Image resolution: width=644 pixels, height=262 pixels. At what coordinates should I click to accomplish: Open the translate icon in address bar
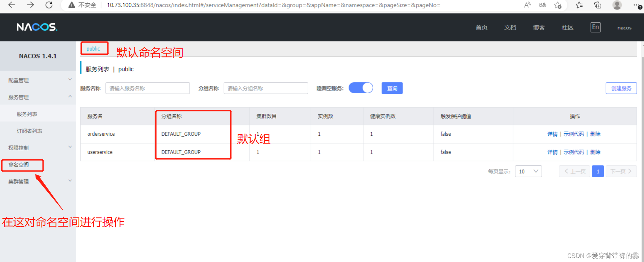pyautogui.click(x=542, y=5)
